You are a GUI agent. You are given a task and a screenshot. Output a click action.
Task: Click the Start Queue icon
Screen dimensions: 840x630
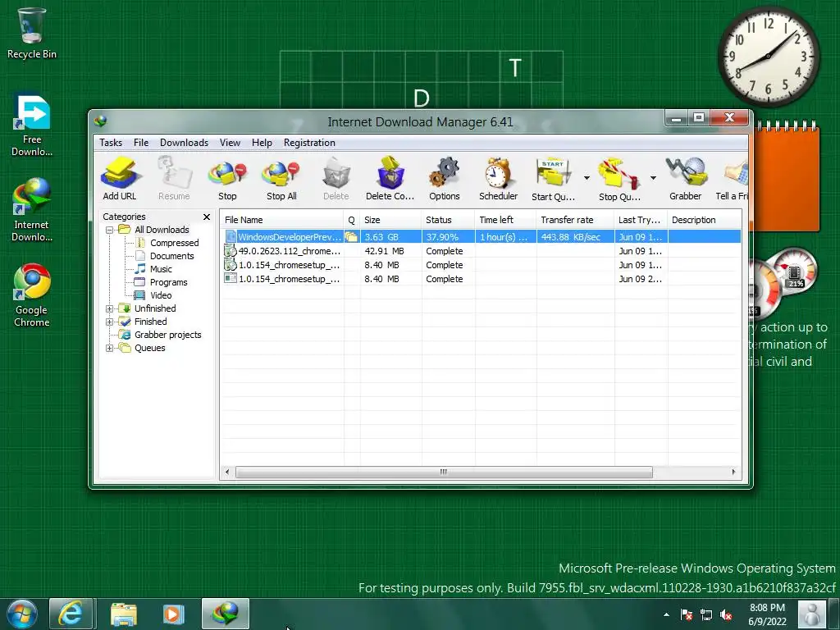[x=553, y=179]
